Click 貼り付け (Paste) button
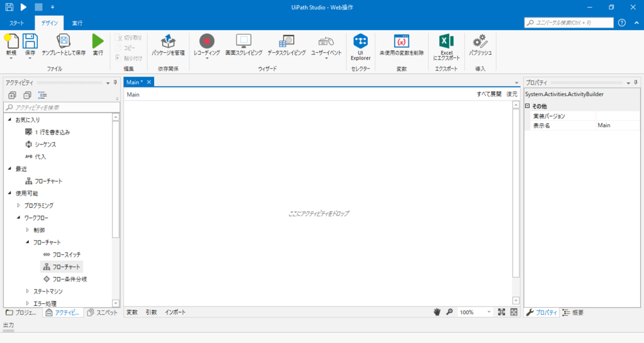This screenshot has height=343, width=644. coord(128,58)
